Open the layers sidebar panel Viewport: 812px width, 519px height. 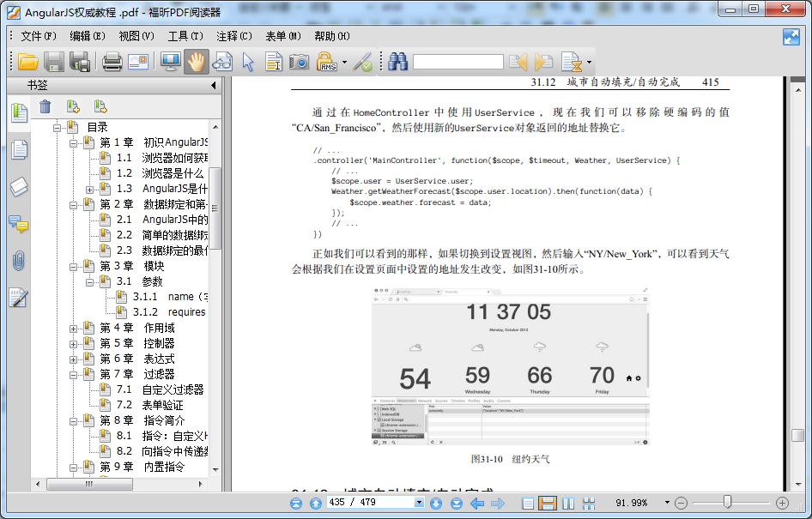point(19,187)
